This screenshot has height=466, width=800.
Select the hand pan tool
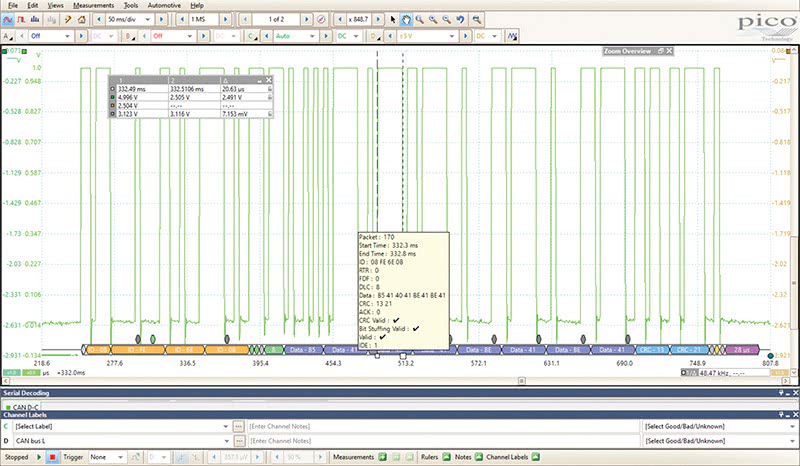pyautogui.click(x=406, y=19)
